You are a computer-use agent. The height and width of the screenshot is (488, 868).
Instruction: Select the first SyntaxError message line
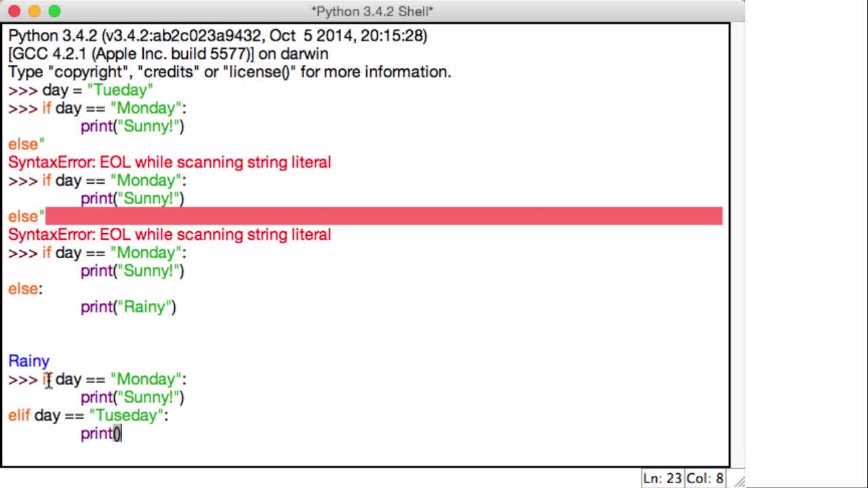[170, 162]
